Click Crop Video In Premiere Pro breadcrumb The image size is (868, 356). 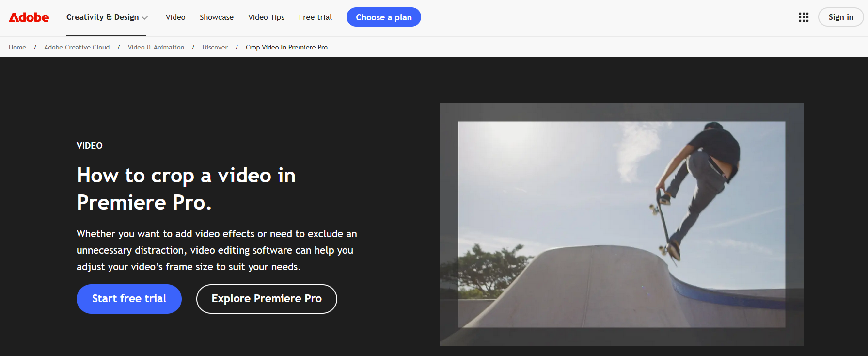[x=286, y=47]
